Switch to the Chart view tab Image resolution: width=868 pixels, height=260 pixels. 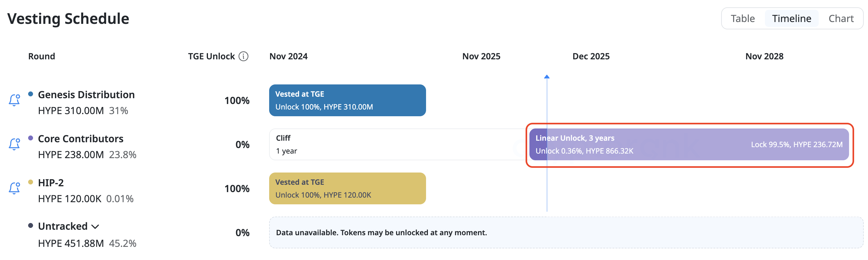coord(841,19)
